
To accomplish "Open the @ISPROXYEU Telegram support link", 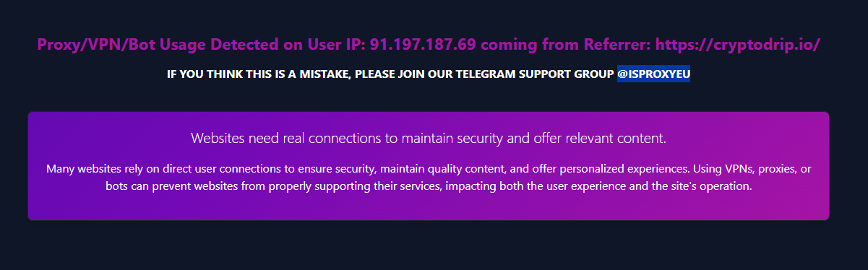I will click(x=653, y=74).
